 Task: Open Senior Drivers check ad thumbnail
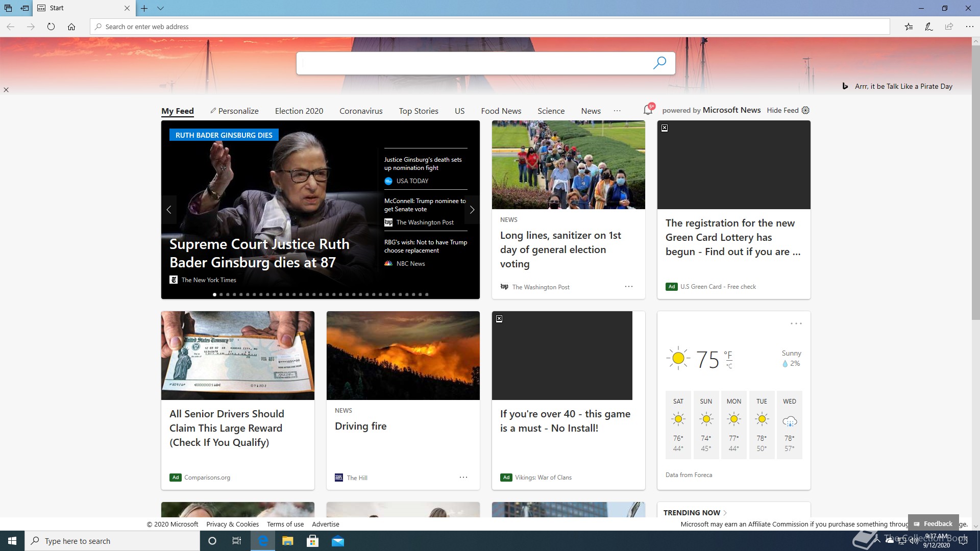[238, 356]
